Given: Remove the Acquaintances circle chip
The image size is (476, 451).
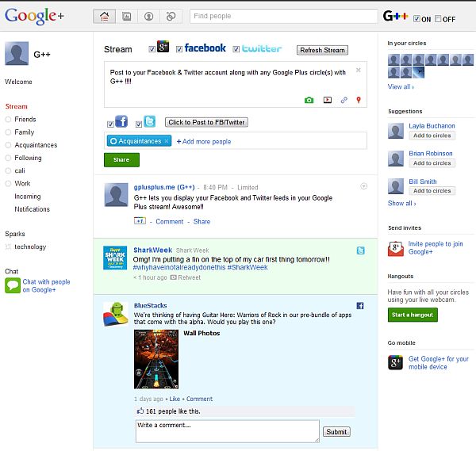Looking at the screenshot, I should (x=167, y=141).
